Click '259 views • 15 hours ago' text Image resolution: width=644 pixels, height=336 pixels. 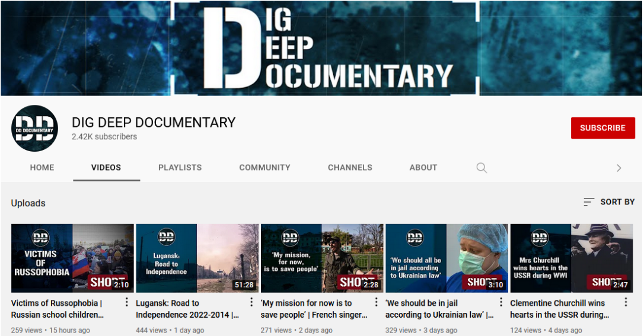pos(50,330)
